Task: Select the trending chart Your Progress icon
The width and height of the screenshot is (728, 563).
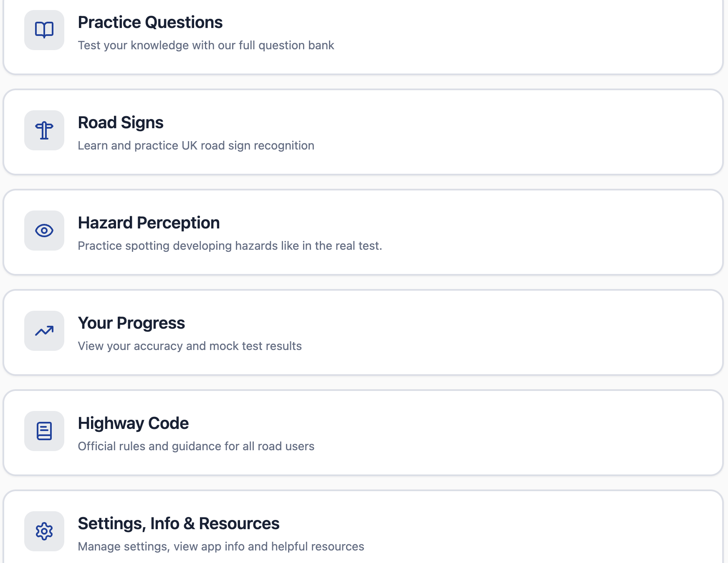Action: (44, 331)
